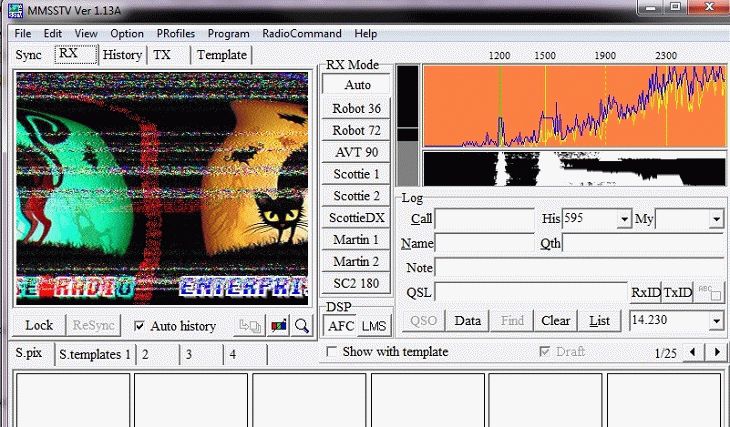Select stock template tab 2
The height and width of the screenshot is (427, 730).
[x=157, y=354]
